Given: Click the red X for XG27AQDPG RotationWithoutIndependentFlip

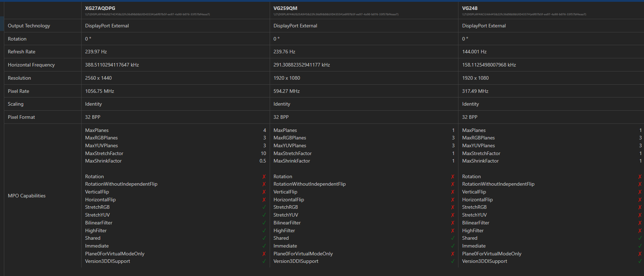Looking at the screenshot, I should [264, 184].
